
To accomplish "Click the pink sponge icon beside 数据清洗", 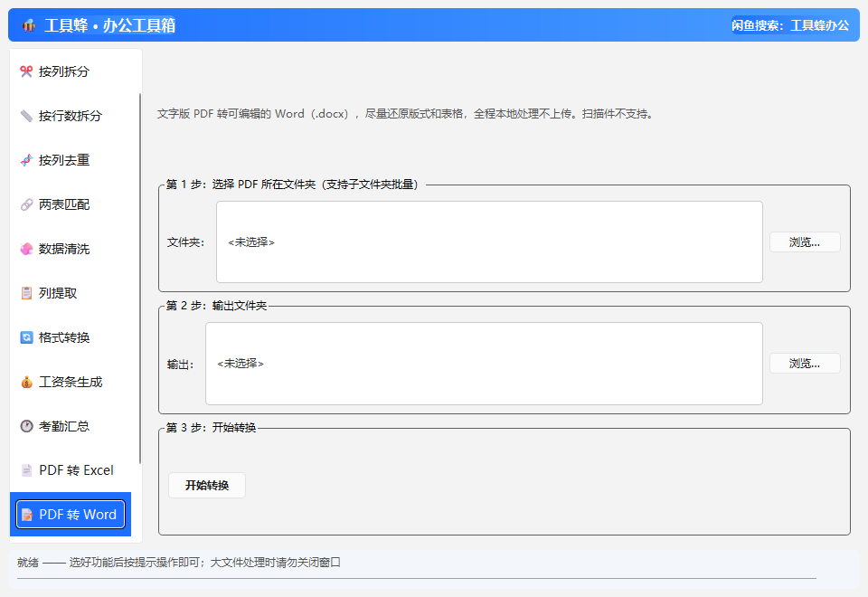I will point(26,249).
